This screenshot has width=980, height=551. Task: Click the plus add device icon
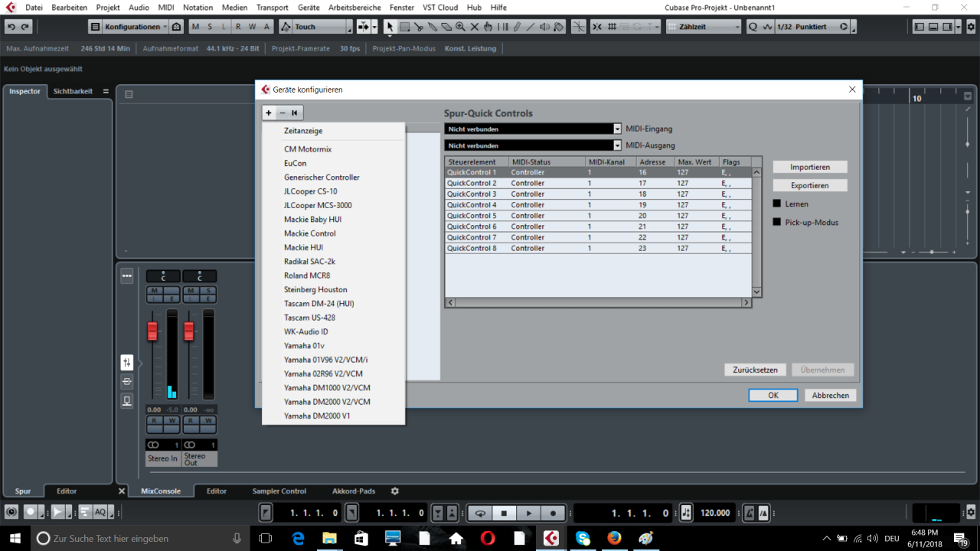(x=269, y=112)
